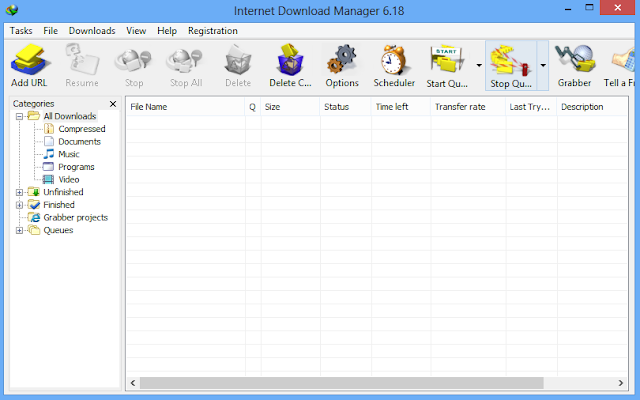Click the Start Queue toolbar icon
Screen dimensions: 640x400
tap(447, 60)
